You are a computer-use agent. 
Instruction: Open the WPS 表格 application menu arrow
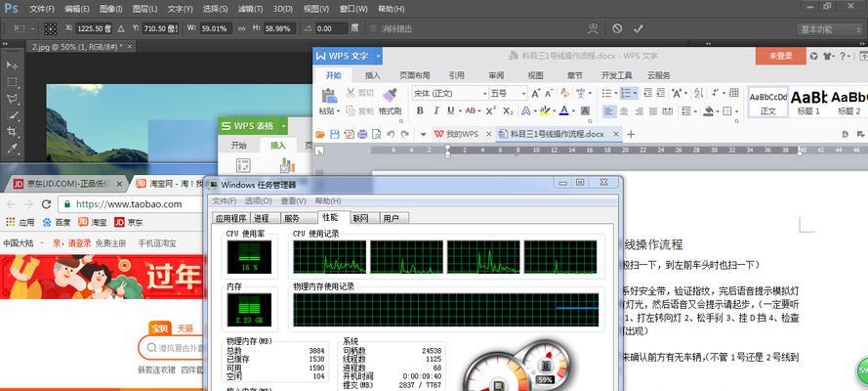point(283,126)
